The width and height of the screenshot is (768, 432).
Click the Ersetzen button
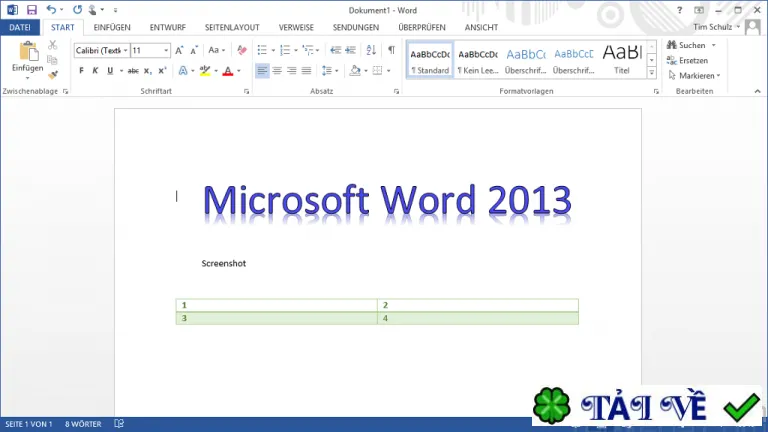pos(687,61)
